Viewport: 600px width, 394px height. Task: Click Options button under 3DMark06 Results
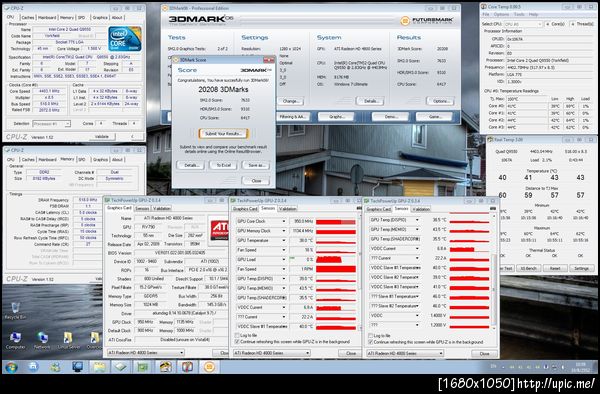point(440,101)
